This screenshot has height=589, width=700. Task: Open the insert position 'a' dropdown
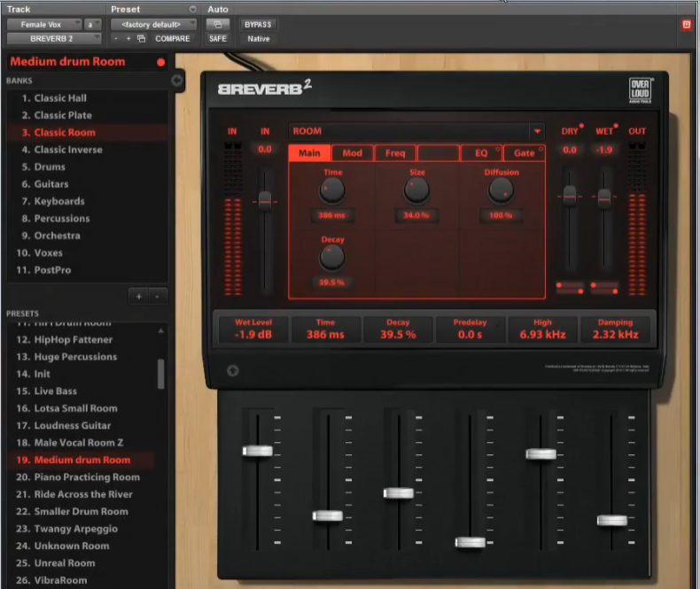click(x=92, y=25)
